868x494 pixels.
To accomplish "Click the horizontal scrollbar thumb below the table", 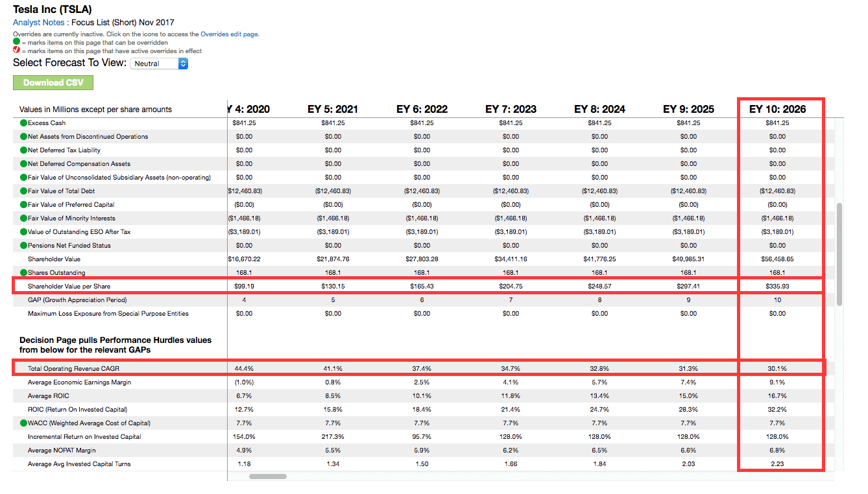I will point(268,476).
